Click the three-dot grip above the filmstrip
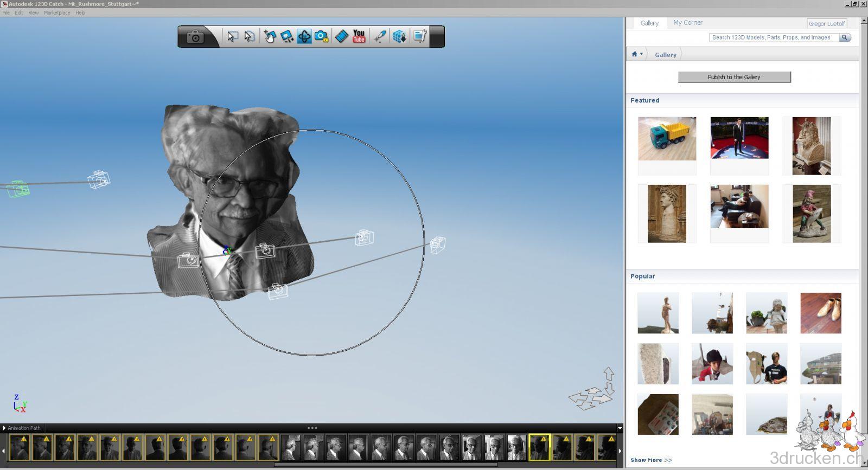 [x=312, y=428]
